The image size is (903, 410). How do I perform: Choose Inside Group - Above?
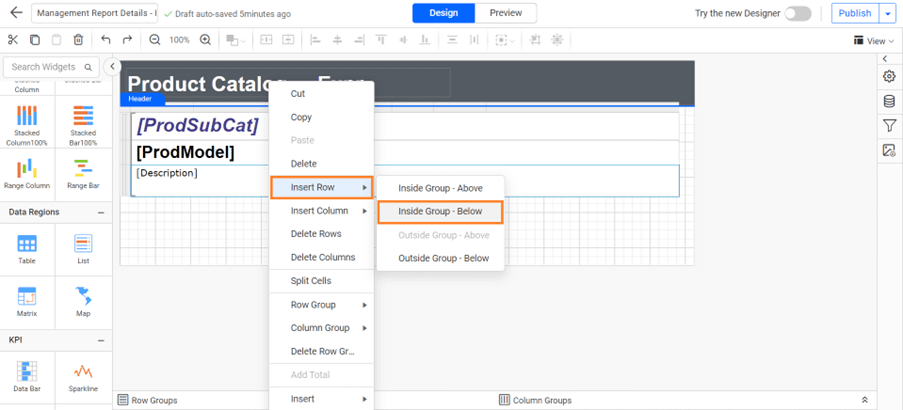point(441,188)
